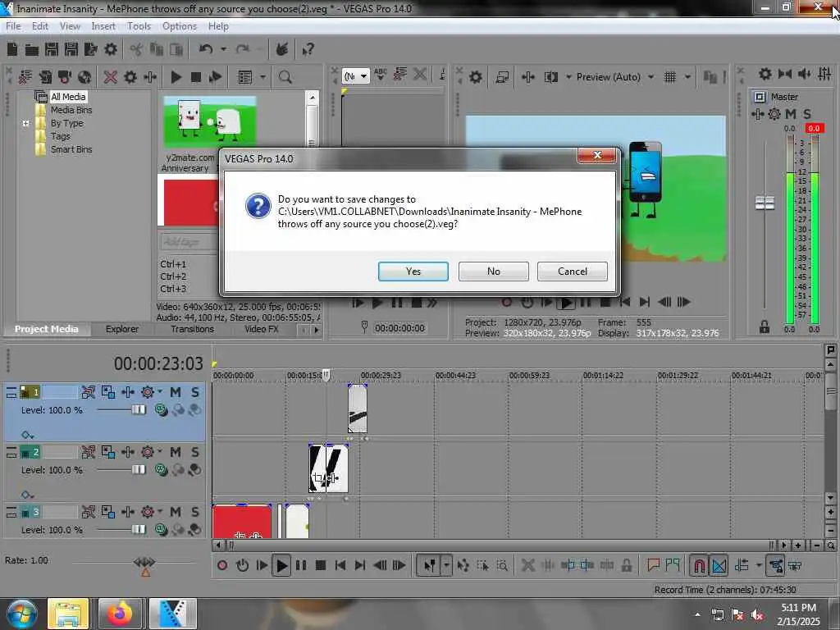Open Split Screen View dropdown arrow
The height and width of the screenshot is (630, 840).
568,77
